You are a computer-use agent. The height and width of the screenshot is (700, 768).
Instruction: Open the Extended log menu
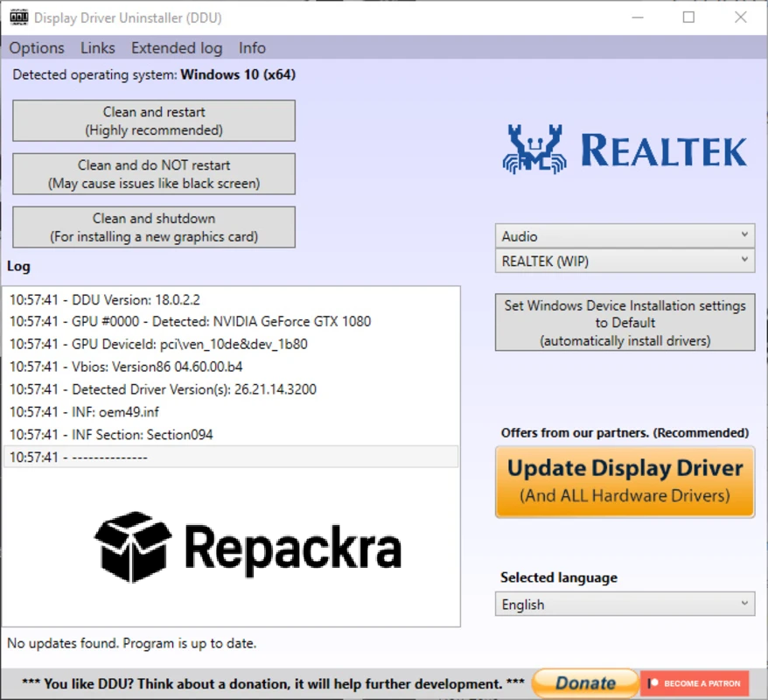177,48
